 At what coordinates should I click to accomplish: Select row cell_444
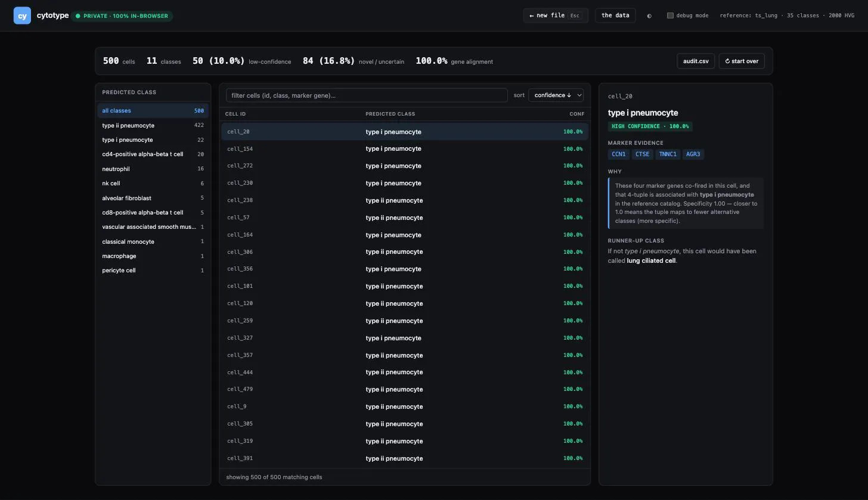pos(405,372)
